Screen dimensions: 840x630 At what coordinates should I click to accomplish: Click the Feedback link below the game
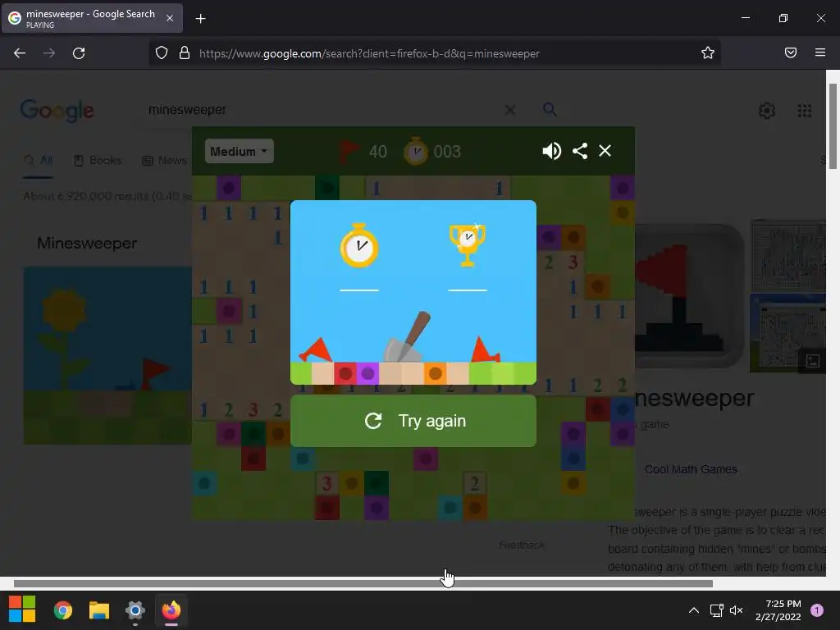point(521,545)
